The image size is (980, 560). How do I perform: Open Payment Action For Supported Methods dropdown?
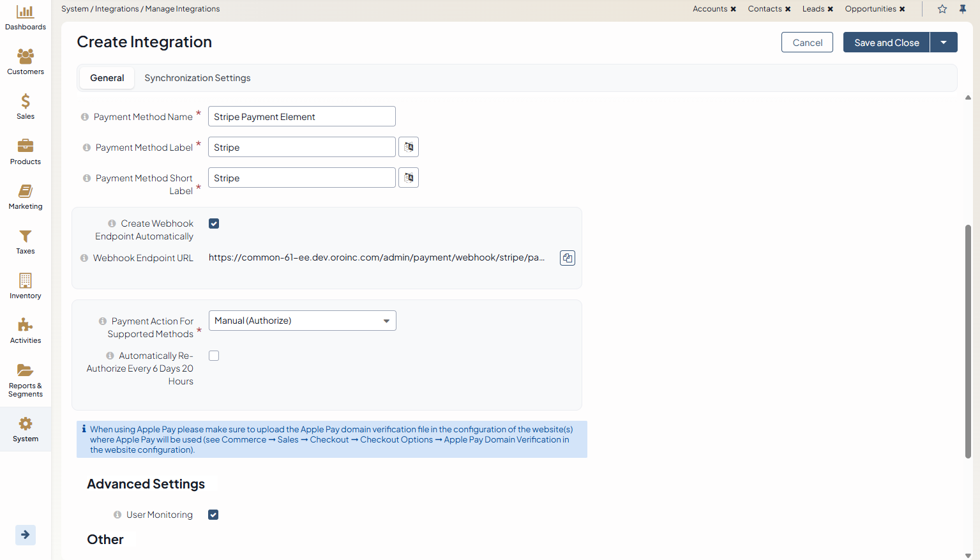(302, 321)
